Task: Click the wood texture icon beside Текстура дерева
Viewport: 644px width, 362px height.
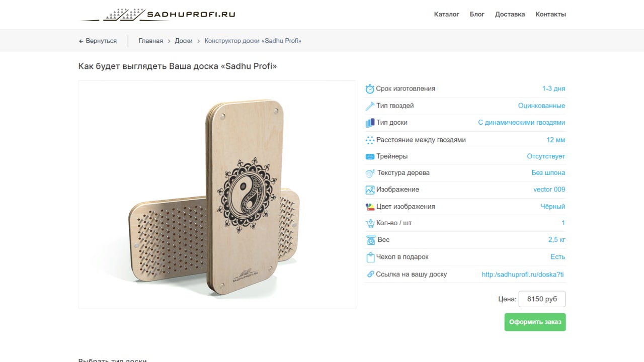Action: [x=370, y=173]
